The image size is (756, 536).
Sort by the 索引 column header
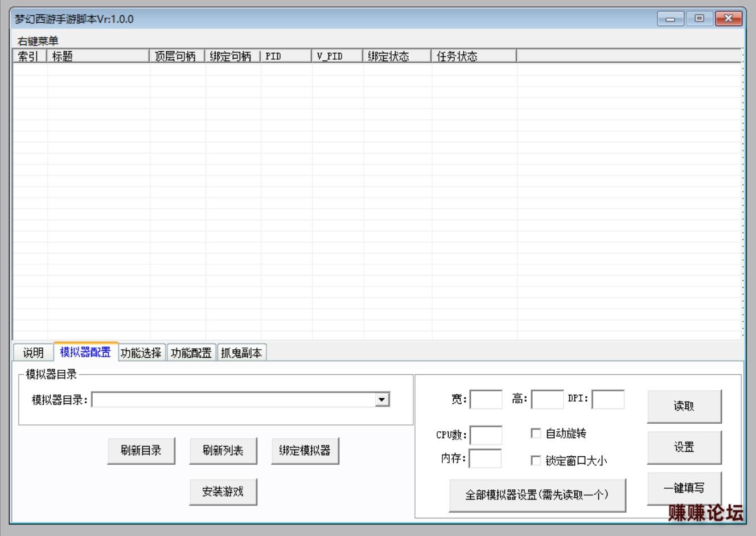[30, 56]
